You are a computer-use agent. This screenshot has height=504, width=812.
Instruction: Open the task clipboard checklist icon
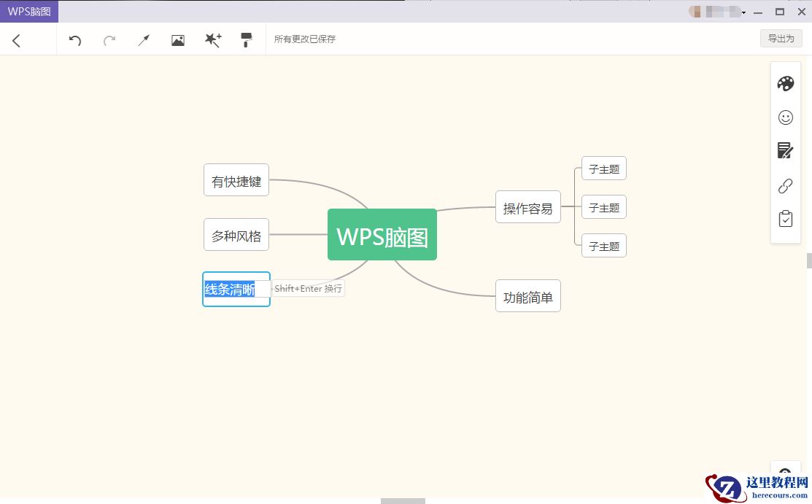(x=785, y=219)
